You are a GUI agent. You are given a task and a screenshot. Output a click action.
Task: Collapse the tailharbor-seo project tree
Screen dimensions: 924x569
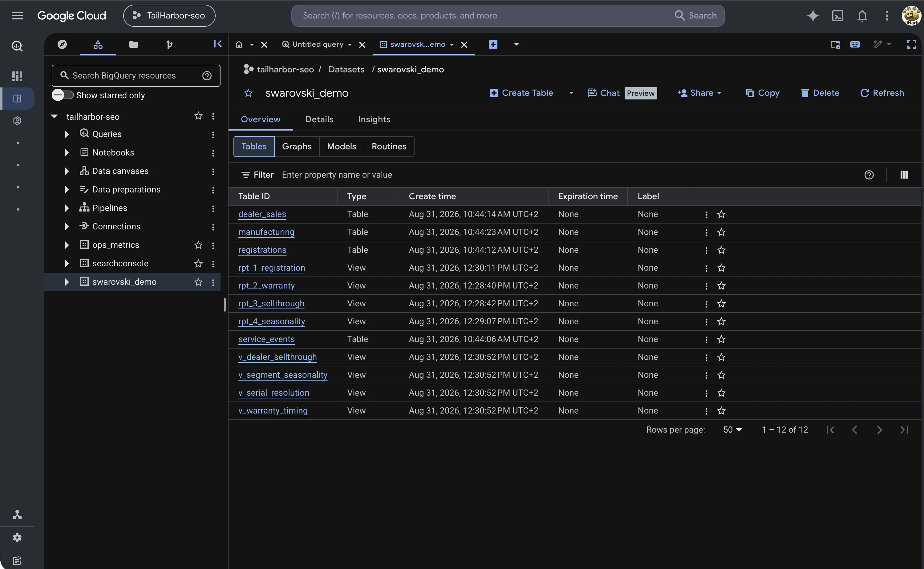tap(54, 116)
